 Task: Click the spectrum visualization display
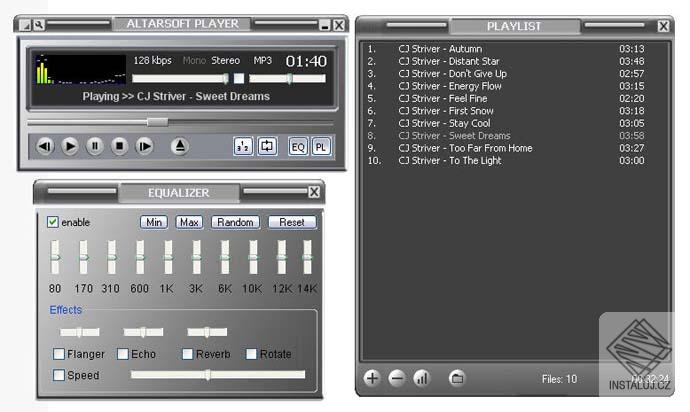tap(81, 69)
